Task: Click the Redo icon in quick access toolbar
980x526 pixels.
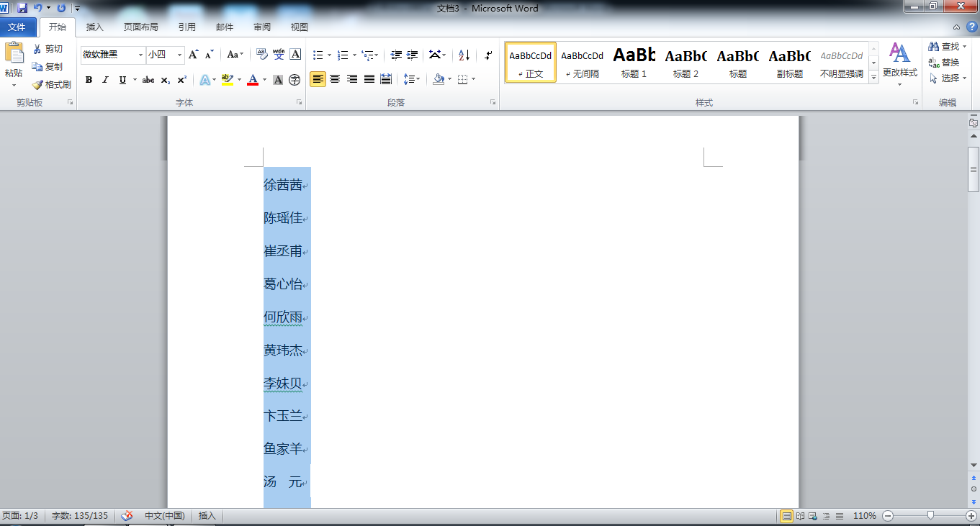Action: point(60,8)
